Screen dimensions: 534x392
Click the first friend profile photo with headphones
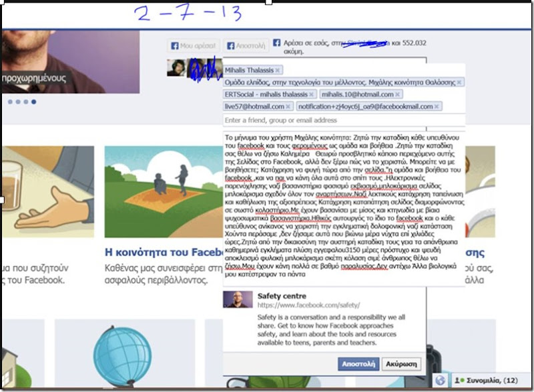(x=176, y=67)
